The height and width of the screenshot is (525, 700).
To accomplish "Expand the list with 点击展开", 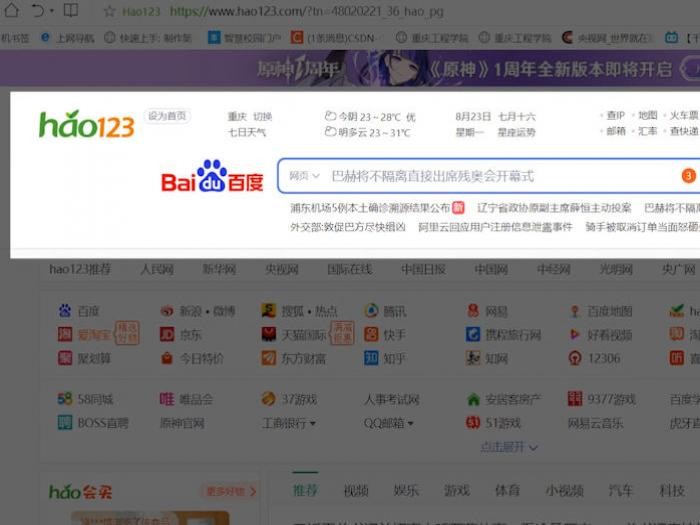I will click(509, 447).
